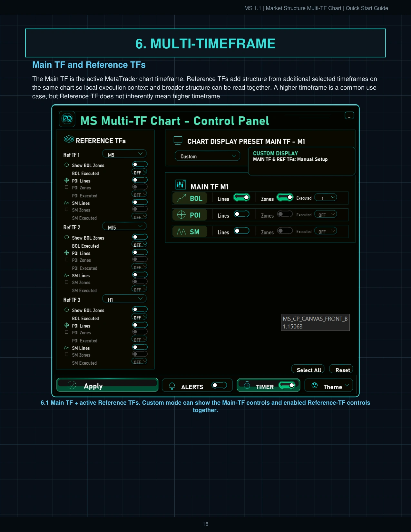Click Ref TF 1 Show BOL Zones circle icon

(67, 165)
